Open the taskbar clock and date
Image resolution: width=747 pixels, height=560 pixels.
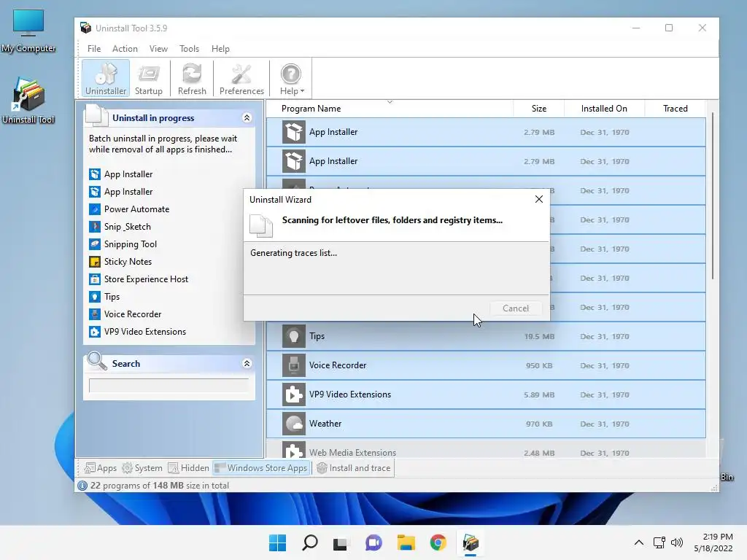713,542
